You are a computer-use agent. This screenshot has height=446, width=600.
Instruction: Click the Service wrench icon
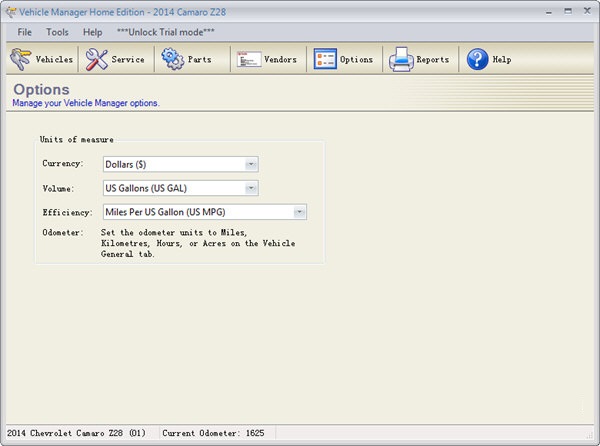tap(97, 60)
